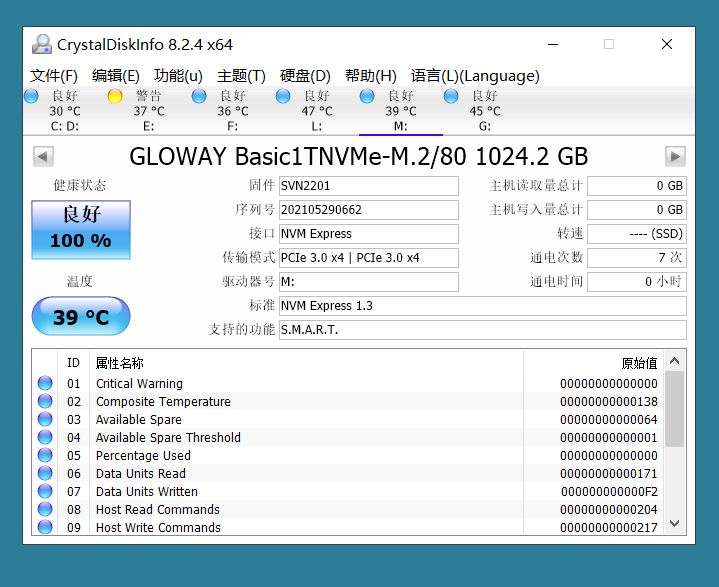This screenshot has height=587, width=719.
Task: Open the 文件(F) menu
Action: pyautogui.click(x=54, y=76)
